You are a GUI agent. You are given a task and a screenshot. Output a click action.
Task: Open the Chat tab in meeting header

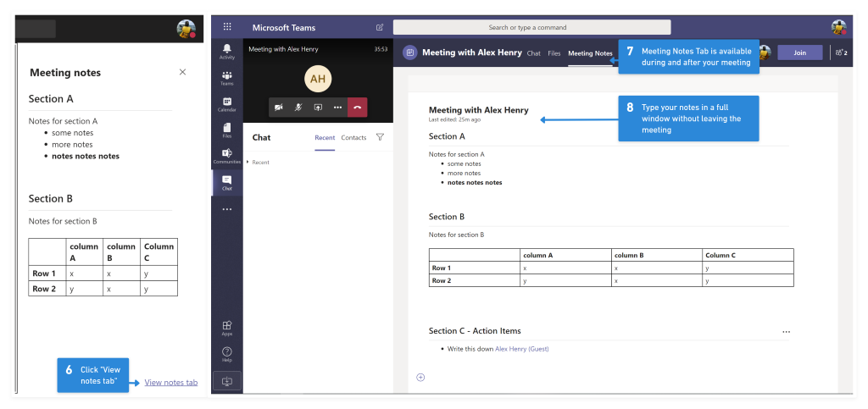534,53
